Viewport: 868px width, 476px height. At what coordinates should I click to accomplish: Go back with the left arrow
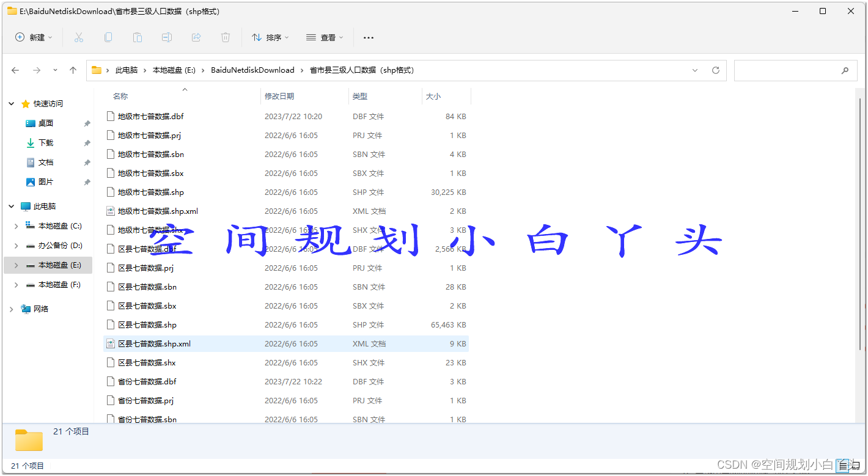click(15, 70)
